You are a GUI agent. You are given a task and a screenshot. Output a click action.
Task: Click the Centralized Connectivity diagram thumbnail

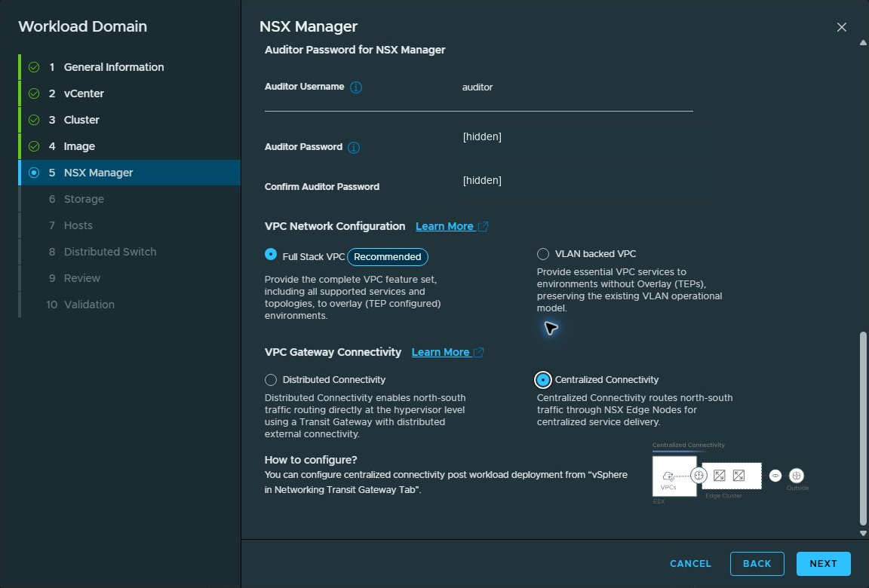(730, 473)
